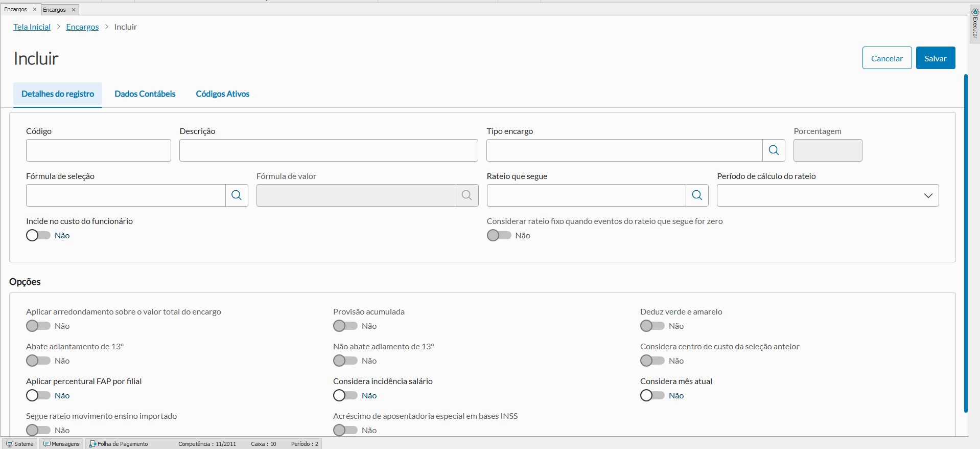
Task: Click the vertical page scrollbar
Action: (966, 243)
